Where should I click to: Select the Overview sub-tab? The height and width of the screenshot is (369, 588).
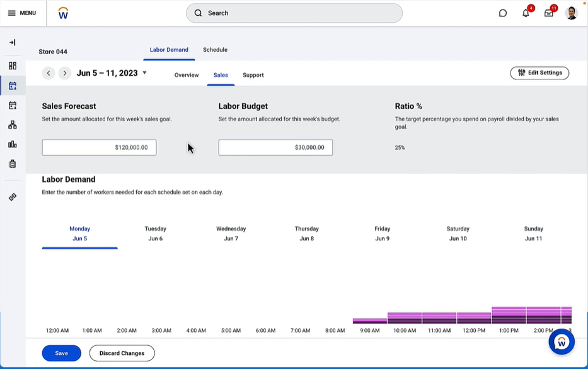click(187, 75)
